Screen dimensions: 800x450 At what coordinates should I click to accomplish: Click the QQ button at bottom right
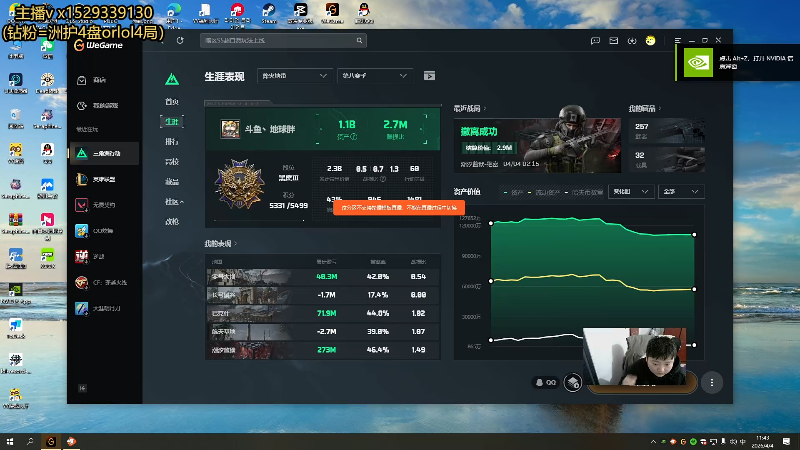[545, 382]
